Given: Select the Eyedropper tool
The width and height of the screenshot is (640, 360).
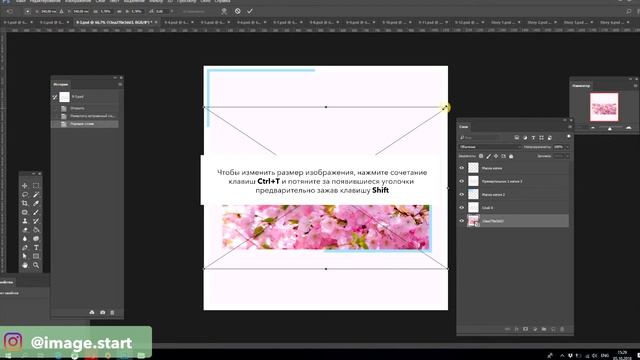Looking at the screenshot, I should pyautogui.click(x=36, y=203).
